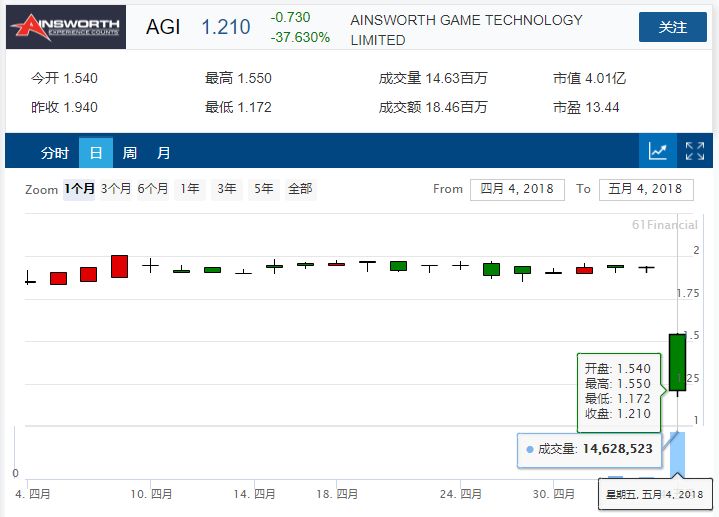Click the large green May 4 candlestick

coord(677,362)
